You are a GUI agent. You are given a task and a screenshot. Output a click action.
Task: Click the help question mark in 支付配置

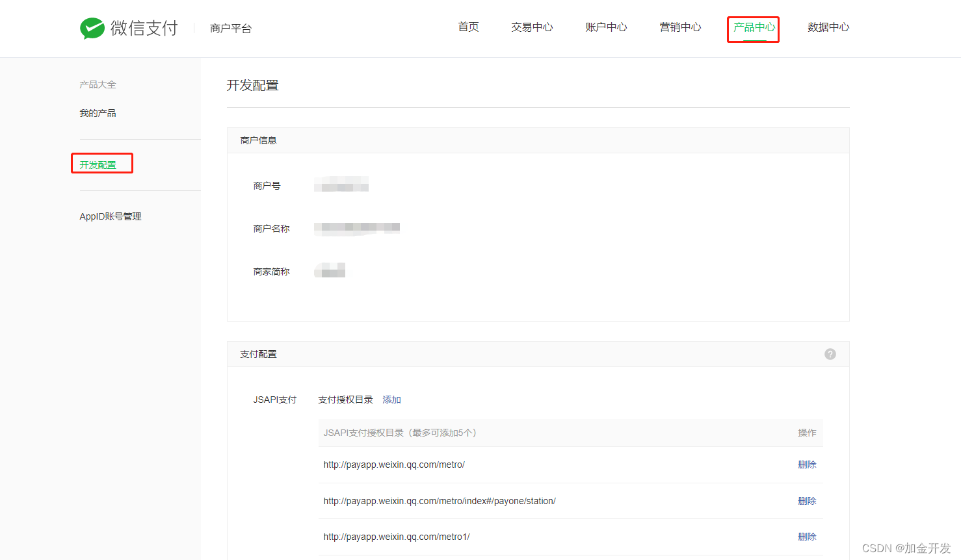(x=830, y=354)
